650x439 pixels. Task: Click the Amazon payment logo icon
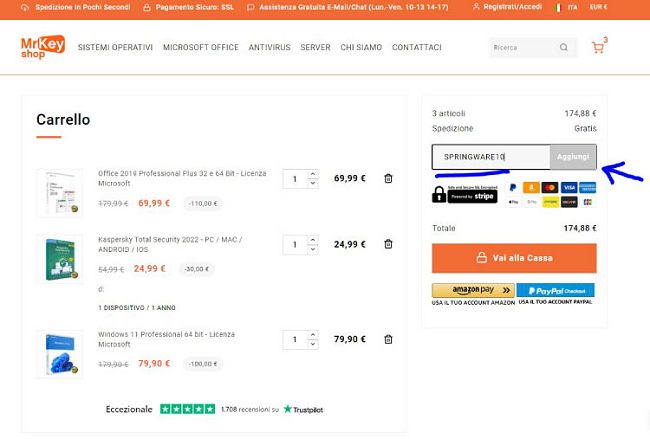(x=531, y=188)
